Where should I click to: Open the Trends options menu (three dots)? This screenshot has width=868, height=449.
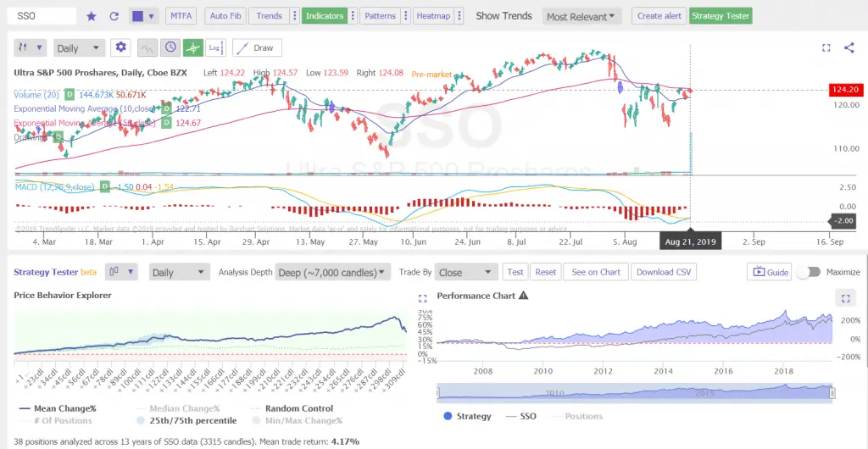[295, 16]
